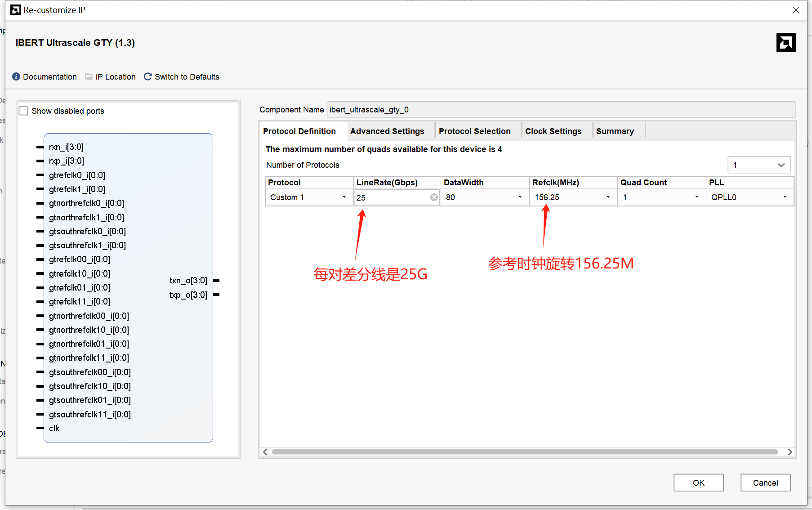Click the IP Location link
812x510 pixels.
pos(116,76)
